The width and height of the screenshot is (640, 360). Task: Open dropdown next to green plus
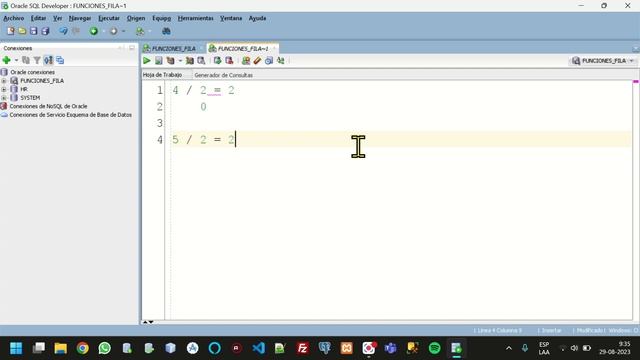(16, 60)
